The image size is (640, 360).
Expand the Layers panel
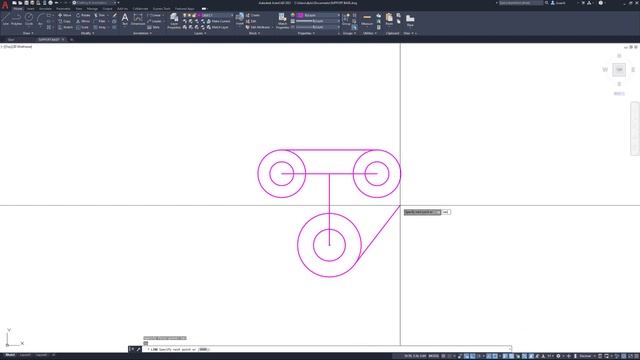(x=200, y=33)
